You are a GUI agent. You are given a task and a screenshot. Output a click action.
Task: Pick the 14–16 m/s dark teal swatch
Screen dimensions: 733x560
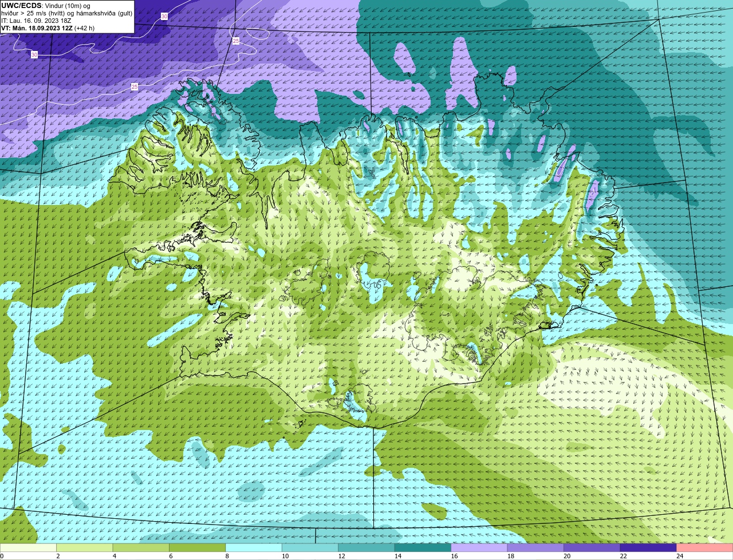423,548
